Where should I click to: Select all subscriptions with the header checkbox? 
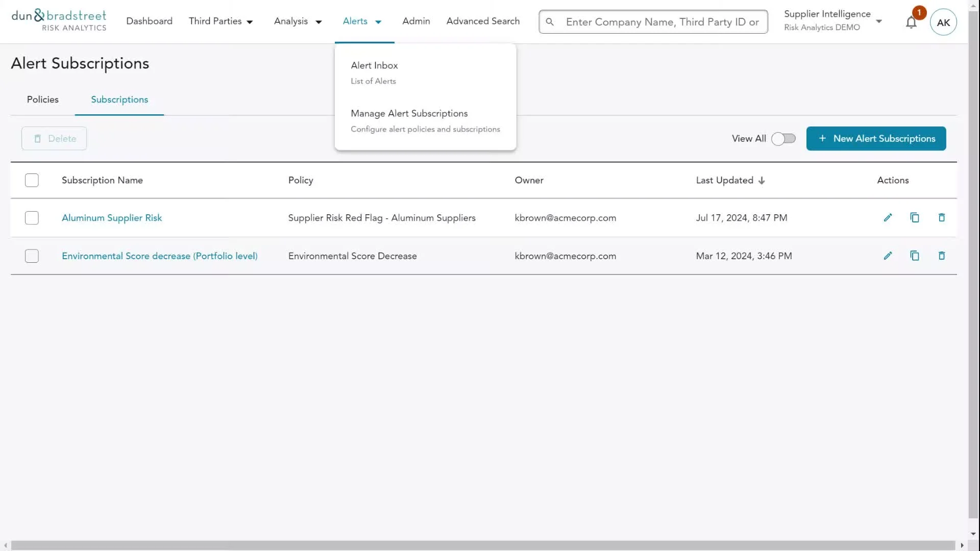(x=32, y=180)
